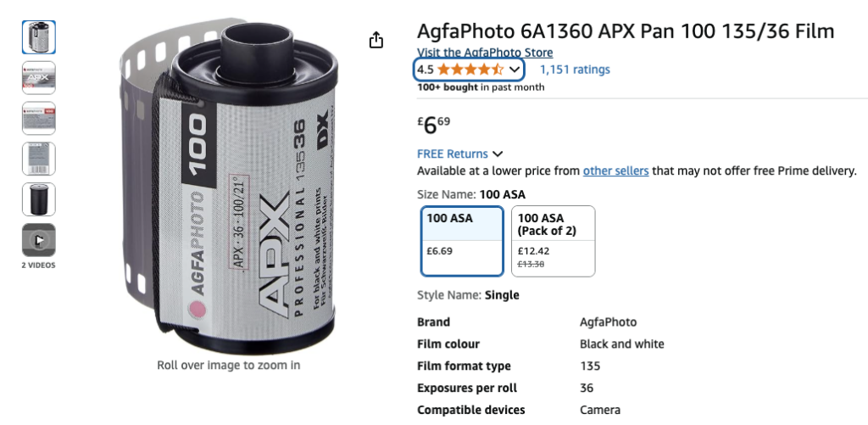The image size is (868, 425).
Task: Click the £6.69 price in 100 ASA tile
Action: (440, 251)
